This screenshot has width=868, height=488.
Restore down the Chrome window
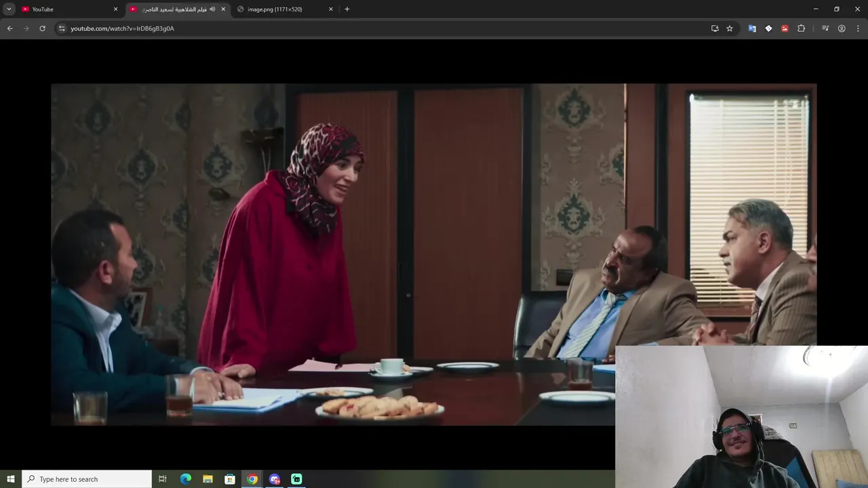pyautogui.click(x=837, y=9)
